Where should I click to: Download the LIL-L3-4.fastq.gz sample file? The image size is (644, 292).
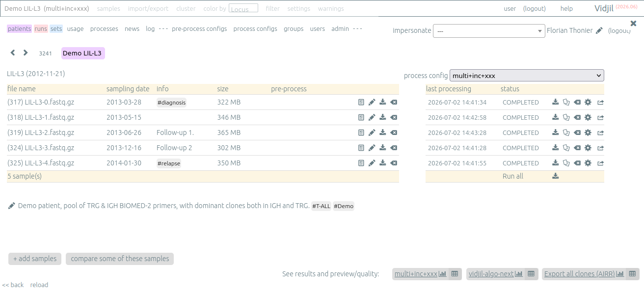pyautogui.click(x=382, y=163)
